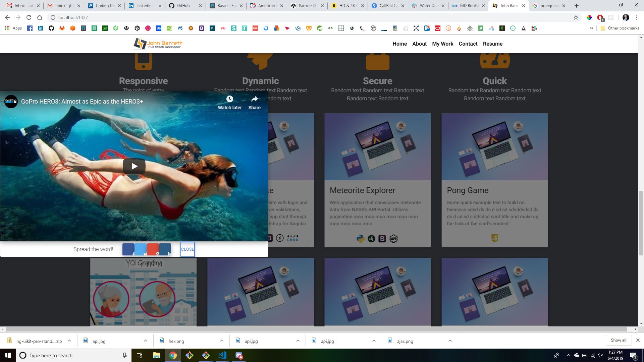Open the Apps bookmarks shortcut
The height and width of the screenshot is (362, 644).
point(13,28)
